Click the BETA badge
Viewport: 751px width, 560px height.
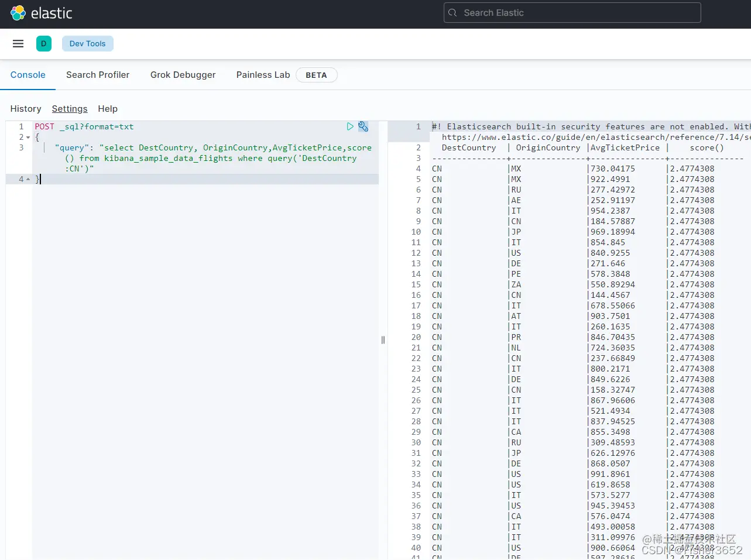click(x=316, y=75)
